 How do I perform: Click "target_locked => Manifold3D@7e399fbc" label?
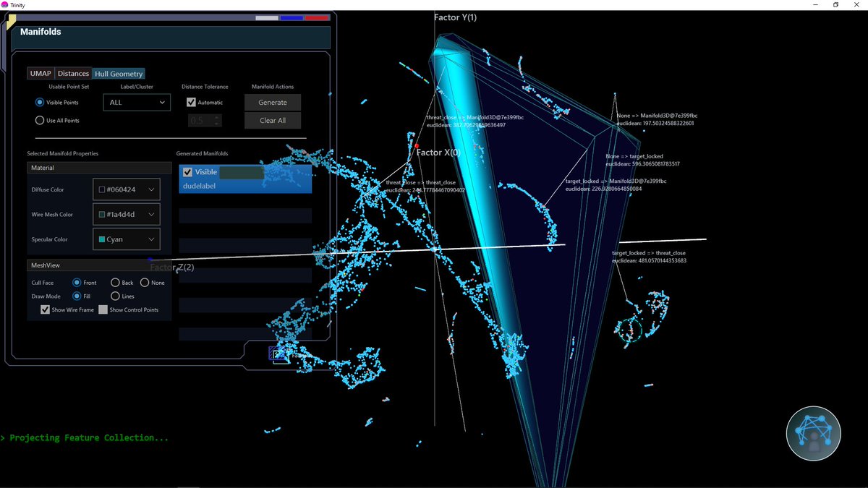616,181
